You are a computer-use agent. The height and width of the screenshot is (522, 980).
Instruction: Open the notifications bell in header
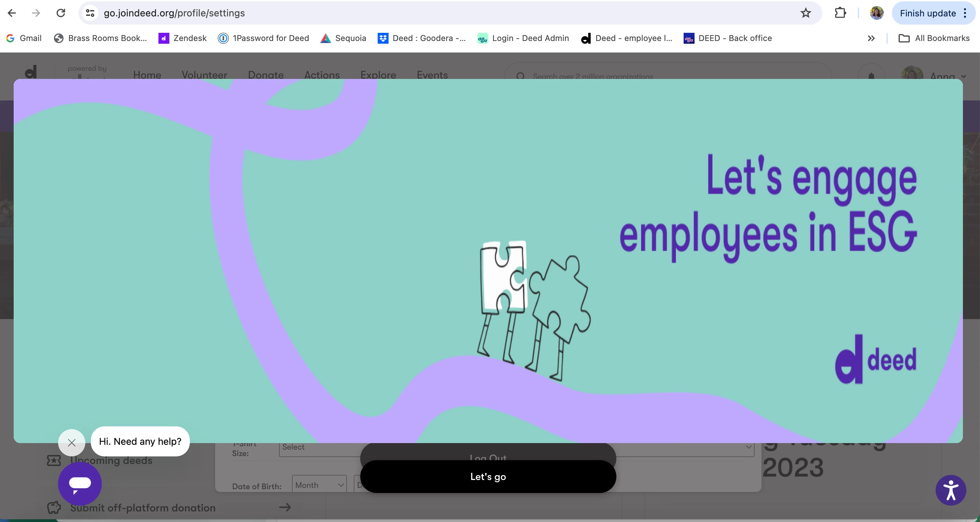coord(871,76)
